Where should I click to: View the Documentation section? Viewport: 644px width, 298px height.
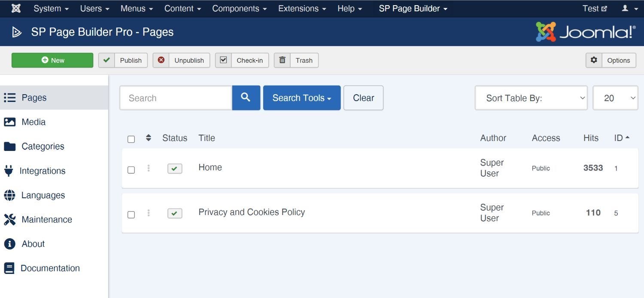tap(50, 268)
